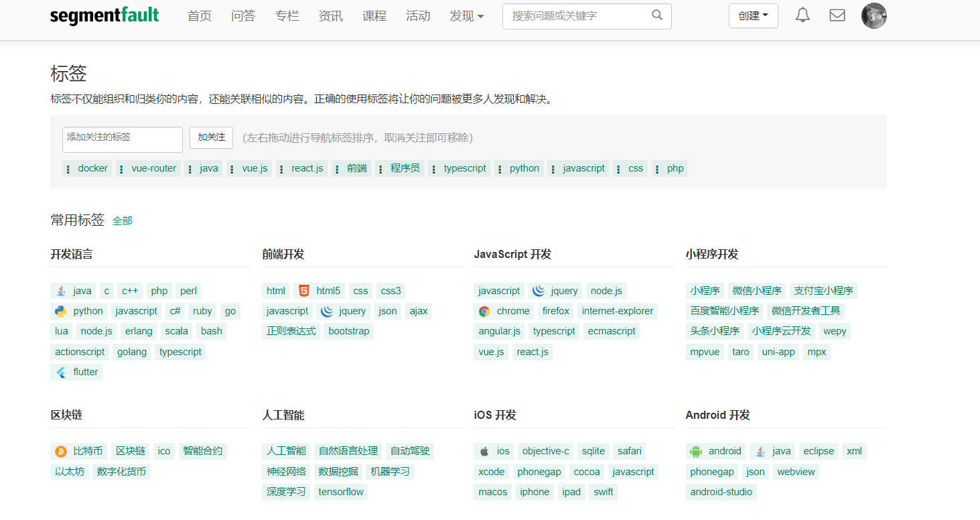Open the 自然语言处理 tag

(x=348, y=451)
